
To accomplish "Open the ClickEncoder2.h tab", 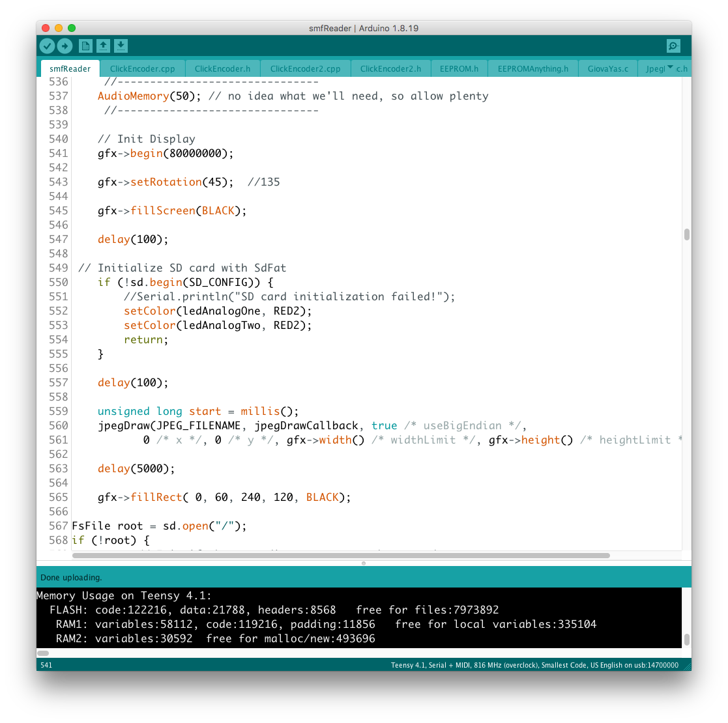I will tap(391, 68).
